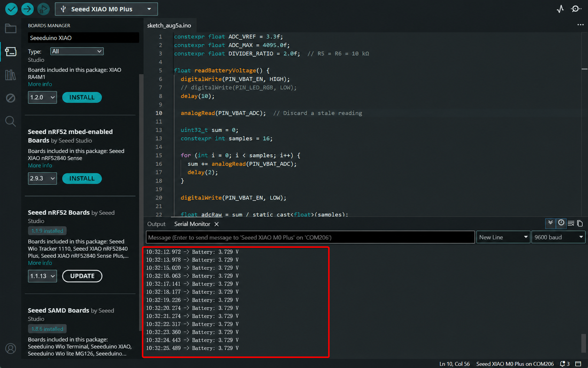Click the Seeed SAMD Boards title
Screen dimensions: 588x368
point(59,310)
